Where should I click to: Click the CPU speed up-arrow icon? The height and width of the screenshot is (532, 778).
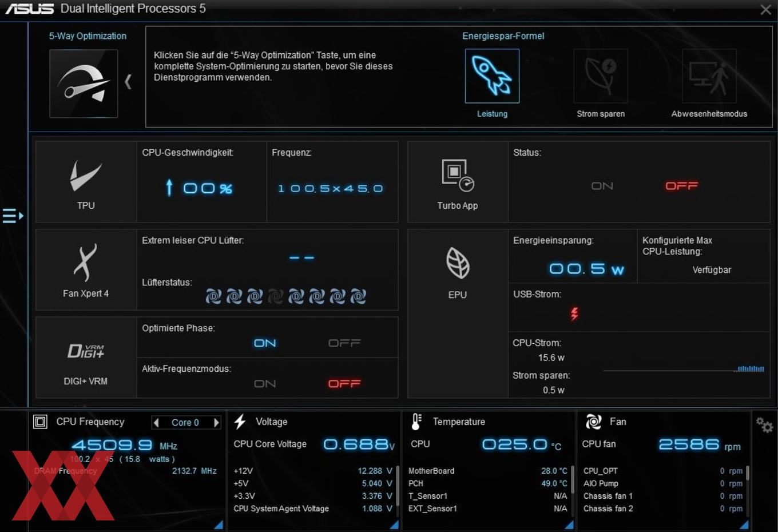pyautogui.click(x=169, y=187)
